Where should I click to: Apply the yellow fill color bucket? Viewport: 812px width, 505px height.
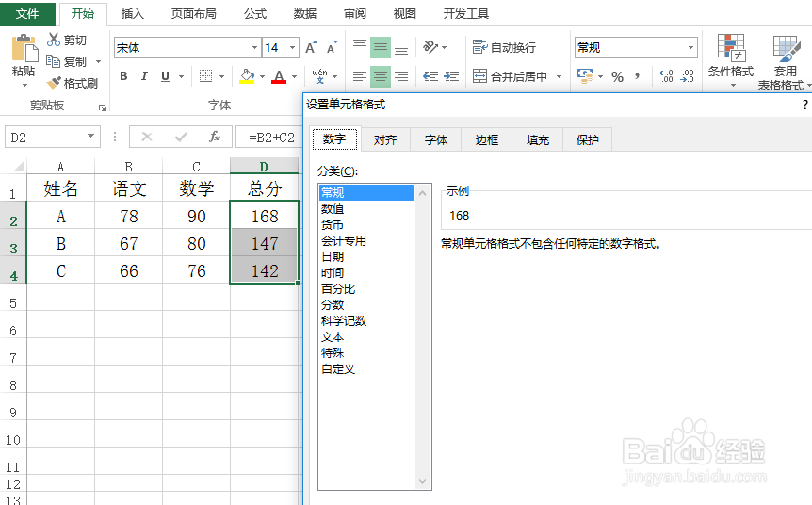[x=247, y=76]
